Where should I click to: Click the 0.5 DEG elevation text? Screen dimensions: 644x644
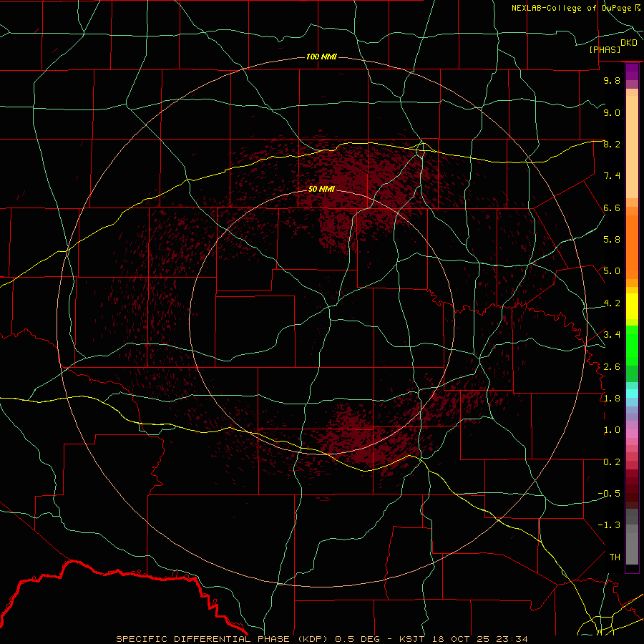click(x=358, y=639)
